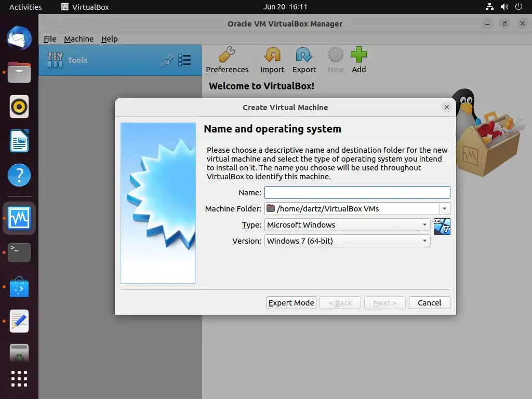Open Thunderbird from the dock

click(x=19, y=37)
